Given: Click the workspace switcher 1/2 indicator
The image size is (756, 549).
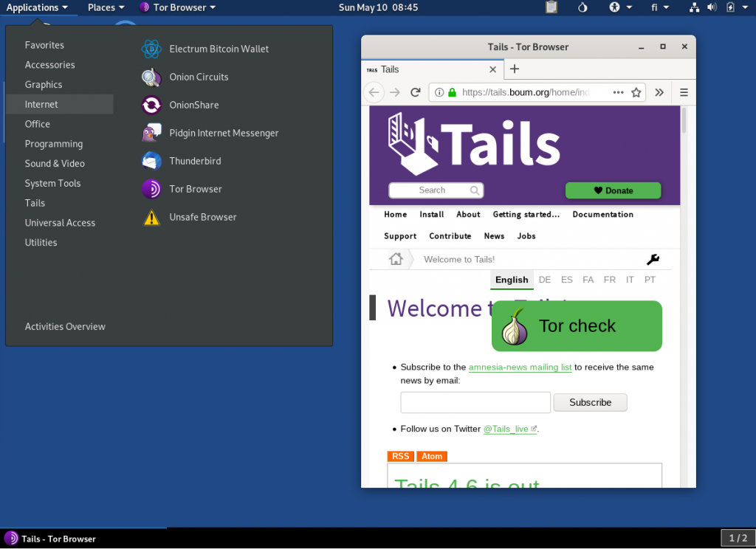Looking at the screenshot, I should (738, 538).
